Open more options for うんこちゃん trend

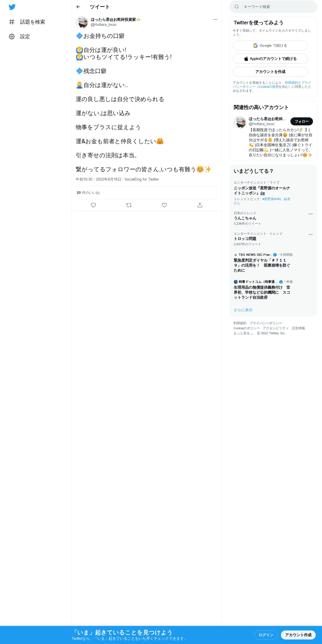click(x=310, y=214)
